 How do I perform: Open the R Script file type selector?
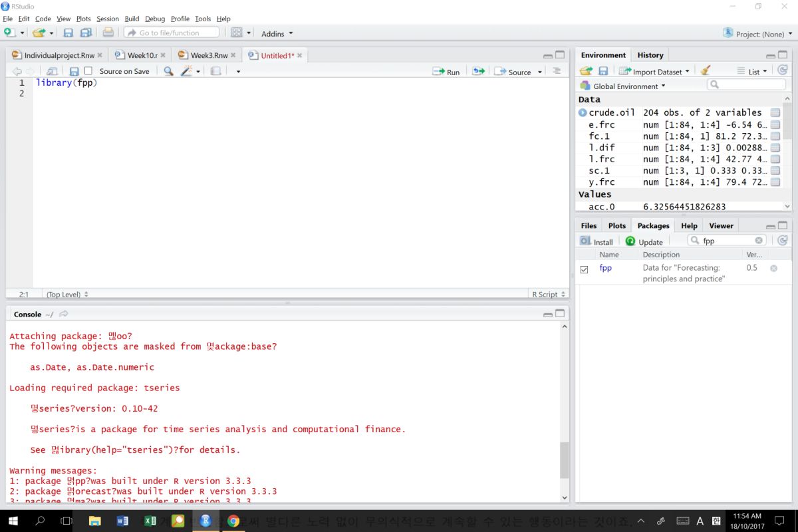[x=549, y=294]
